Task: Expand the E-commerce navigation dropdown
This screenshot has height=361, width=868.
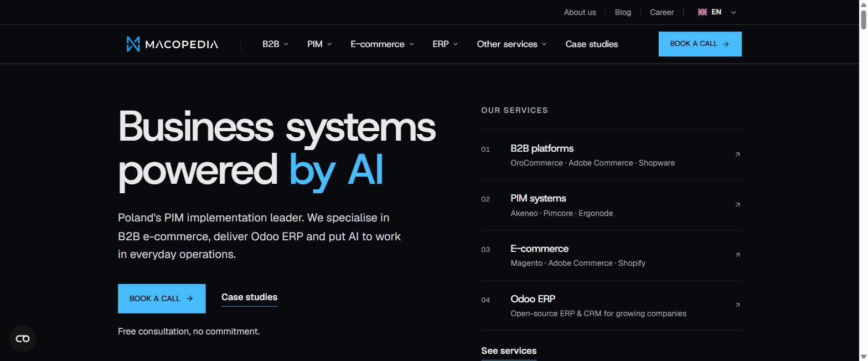Action: tap(382, 44)
